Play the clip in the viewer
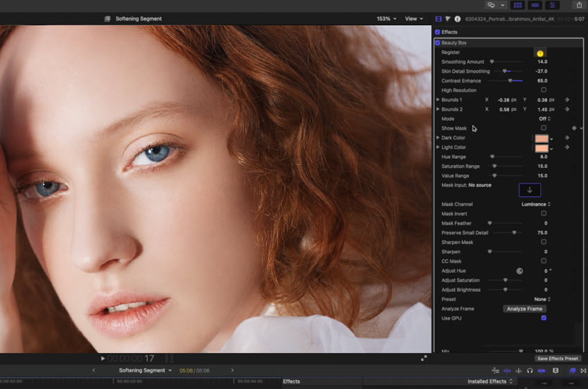The image size is (588, 389). [103, 358]
